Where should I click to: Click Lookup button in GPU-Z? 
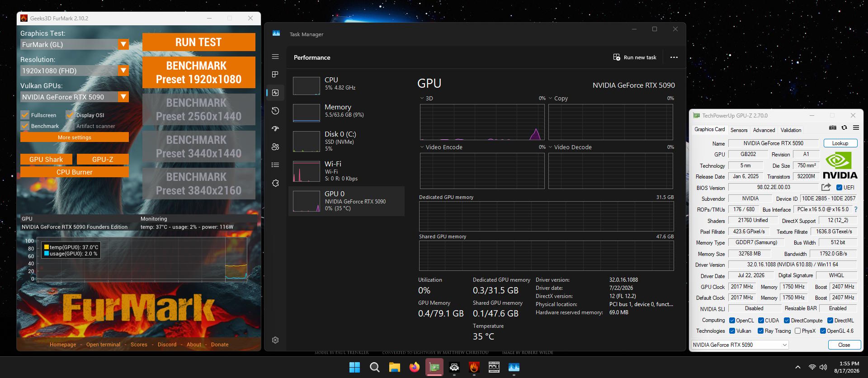coord(840,143)
